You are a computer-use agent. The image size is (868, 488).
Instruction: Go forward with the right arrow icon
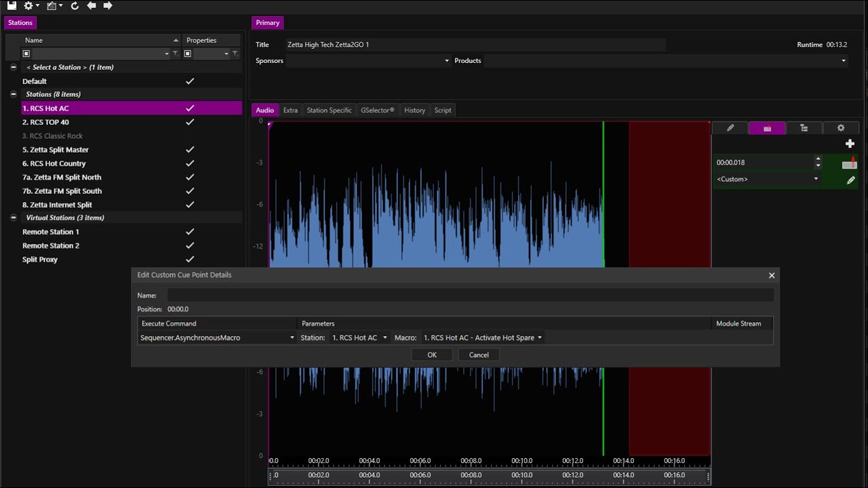pos(108,5)
